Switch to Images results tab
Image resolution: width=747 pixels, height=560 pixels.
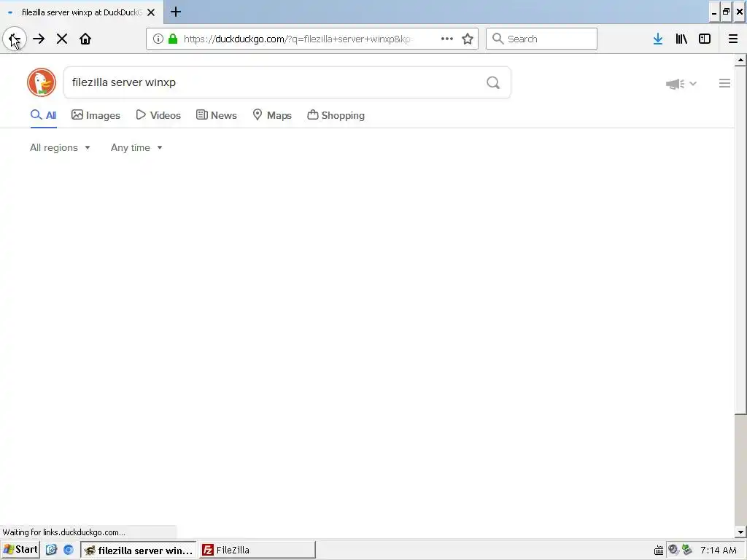96,115
